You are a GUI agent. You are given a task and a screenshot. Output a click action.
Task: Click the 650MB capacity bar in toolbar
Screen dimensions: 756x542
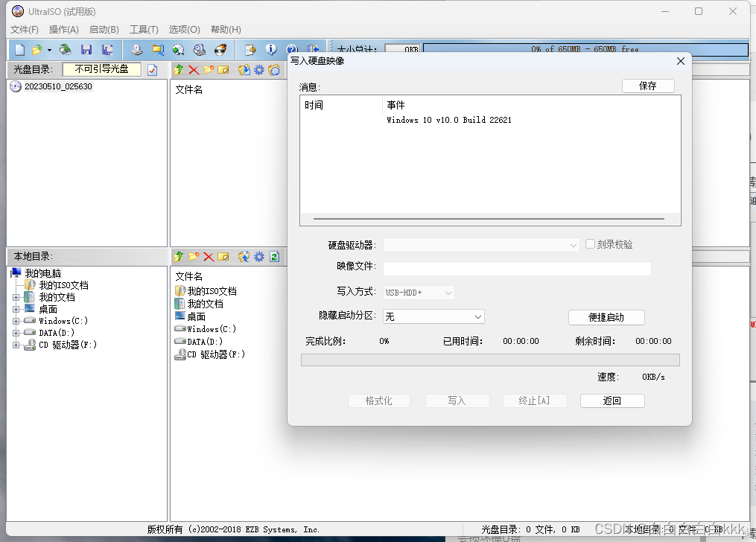tap(585, 49)
